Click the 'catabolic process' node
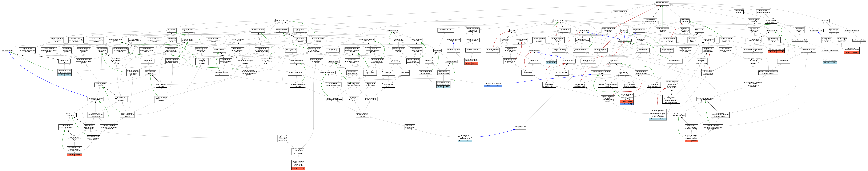The height and width of the screenshot is (171, 868). point(393,30)
